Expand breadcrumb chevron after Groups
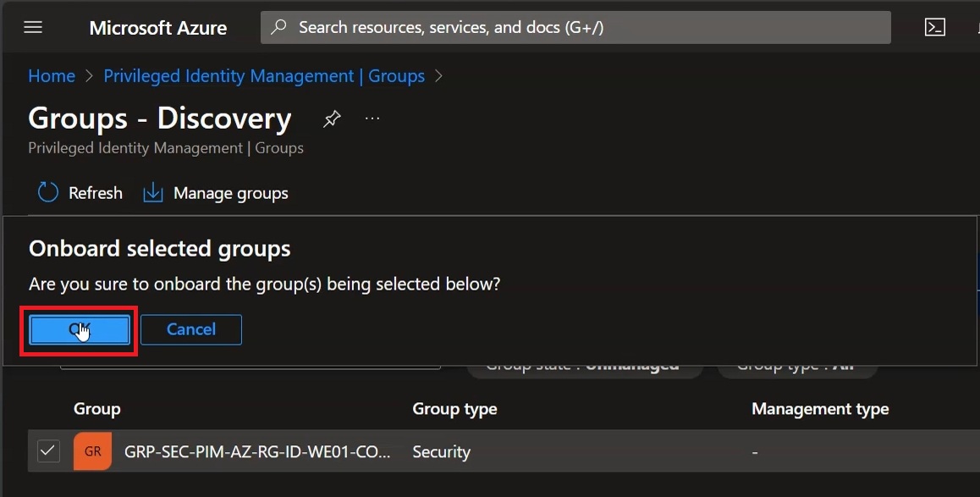Image resolution: width=980 pixels, height=497 pixels. pos(438,75)
